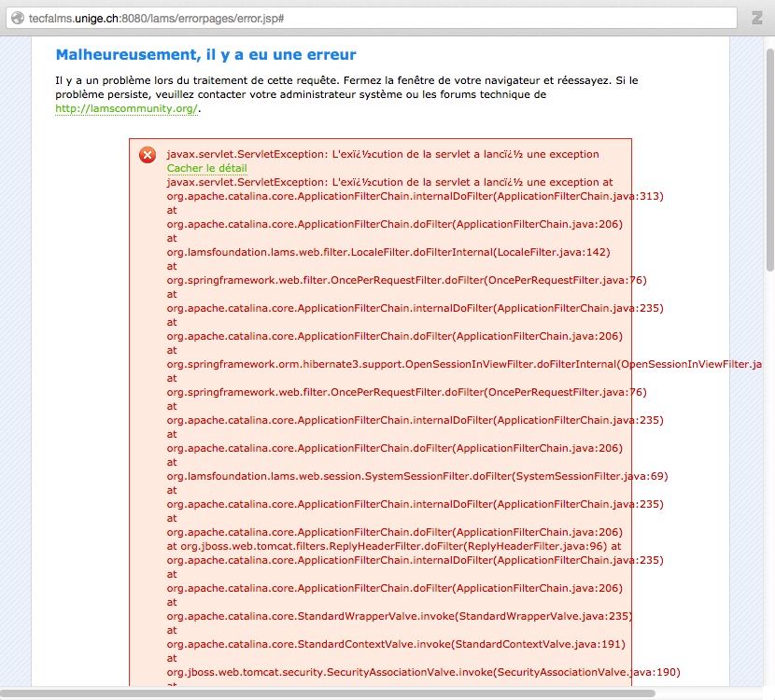Click the ApplicationFilterChain.java:313 stack line
Viewport: 775px width, 700px height.
pos(416,197)
